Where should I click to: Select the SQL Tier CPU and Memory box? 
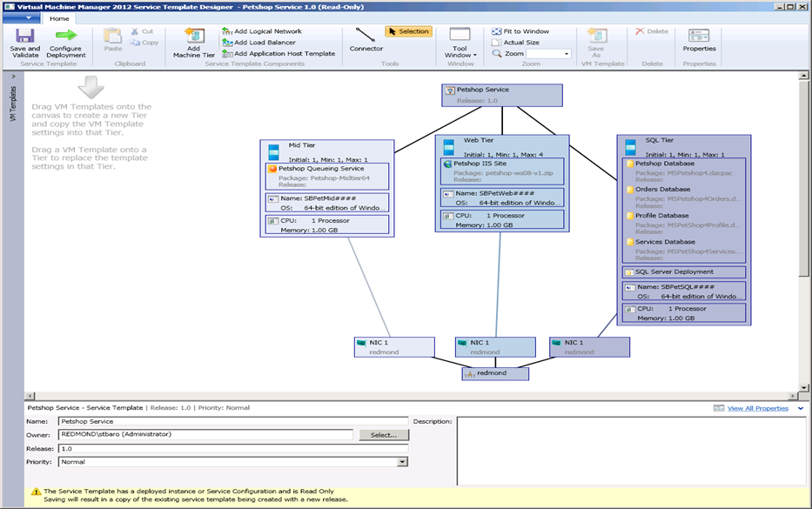[683, 312]
